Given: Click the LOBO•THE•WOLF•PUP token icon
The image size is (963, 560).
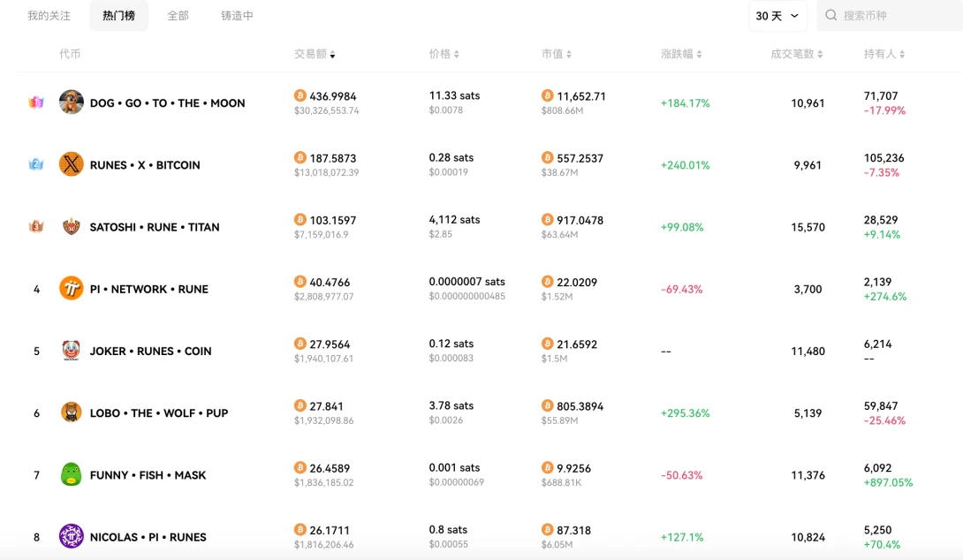Looking at the screenshot, I should click(x=72, y=412).
